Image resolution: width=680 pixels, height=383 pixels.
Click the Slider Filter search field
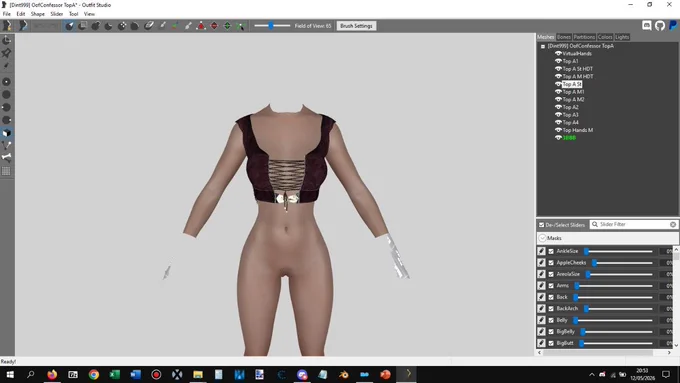(634, 225)
